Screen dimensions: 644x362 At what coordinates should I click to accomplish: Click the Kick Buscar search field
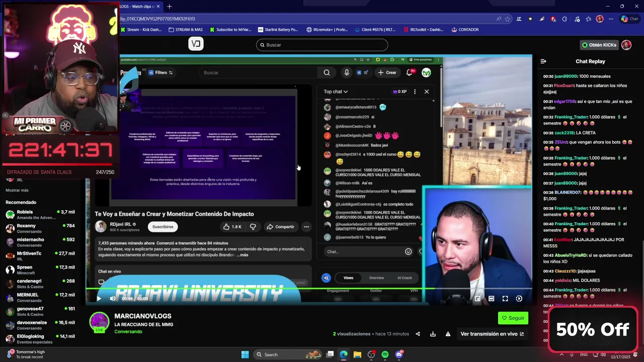(322, 45)
